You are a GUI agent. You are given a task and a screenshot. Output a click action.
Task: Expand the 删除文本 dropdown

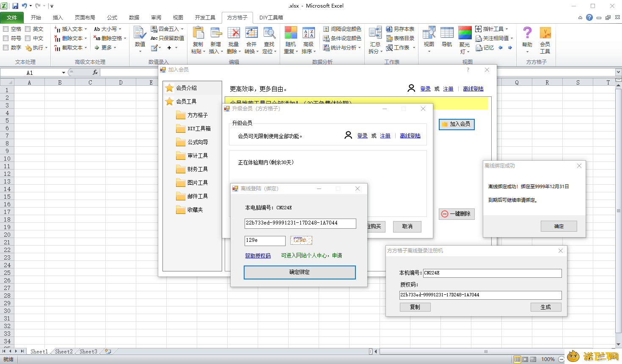click(x=85, y=38)
